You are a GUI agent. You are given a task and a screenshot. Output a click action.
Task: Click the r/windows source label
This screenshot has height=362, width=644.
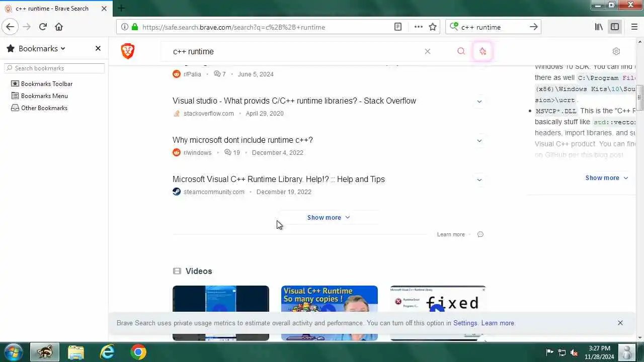pyautogui.click(x=197, y=152)
